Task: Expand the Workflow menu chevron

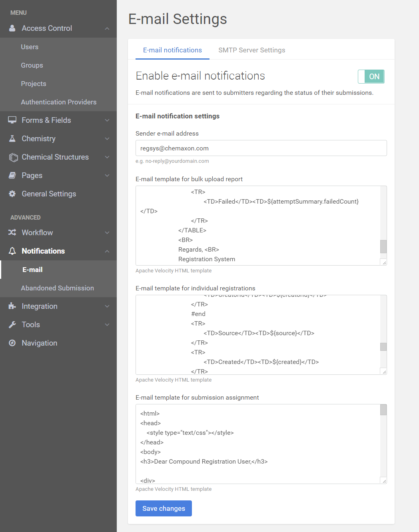Action: click(x=107, y=233)
